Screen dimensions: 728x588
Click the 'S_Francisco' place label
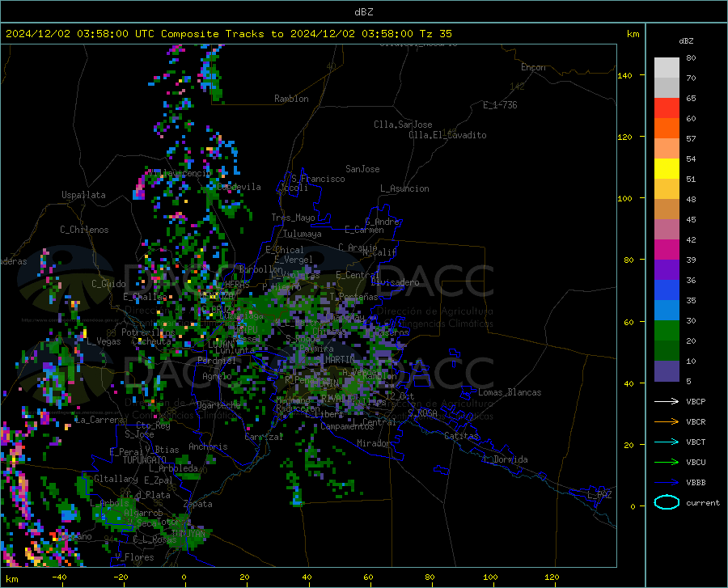[x=318, y=179]
